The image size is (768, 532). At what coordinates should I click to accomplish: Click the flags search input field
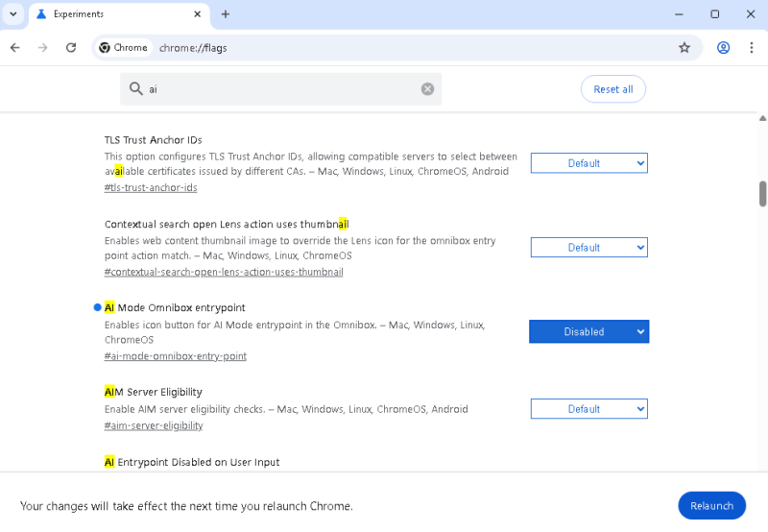pos(280,88)
